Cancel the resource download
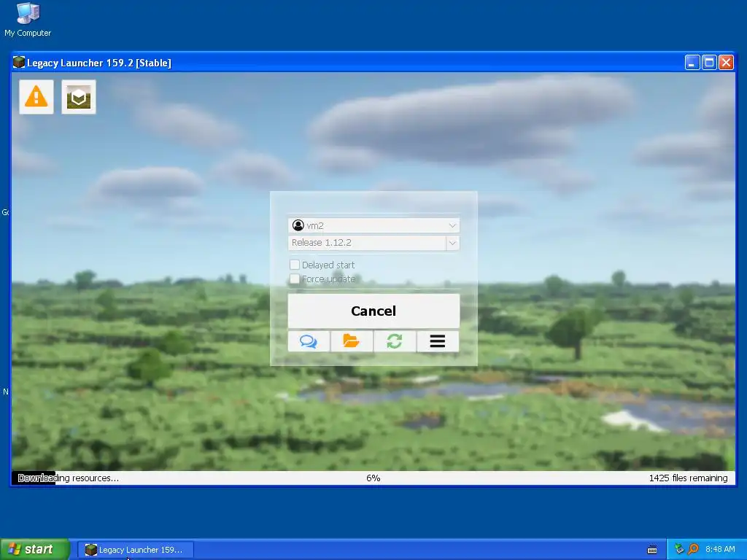Screen dimensions: 747x560 tap(373, 311)
